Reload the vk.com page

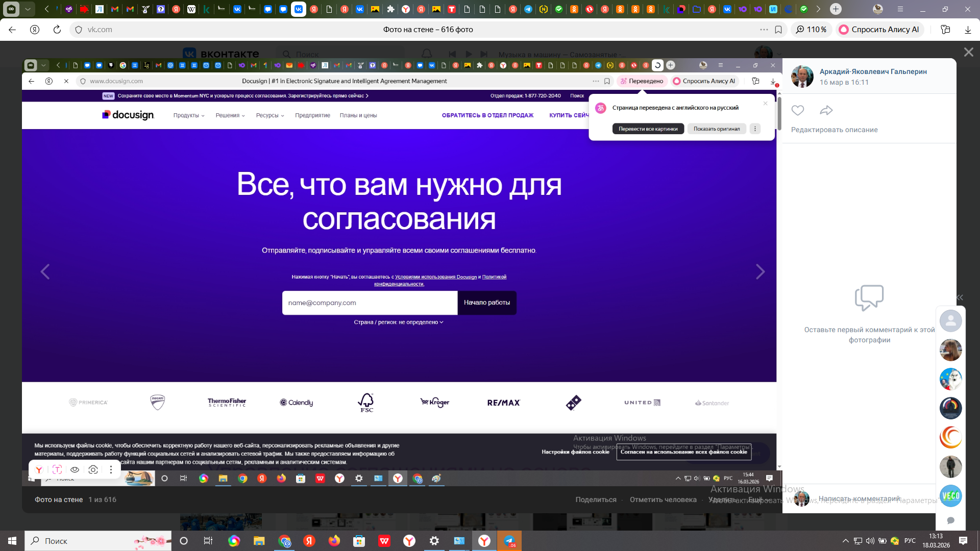click(57, 30)
